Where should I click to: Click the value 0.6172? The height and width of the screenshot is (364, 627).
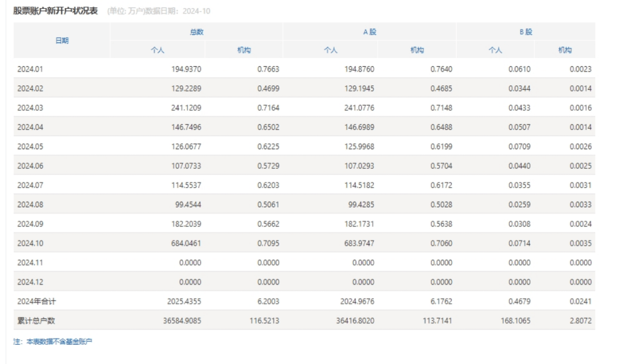point(441,185)
